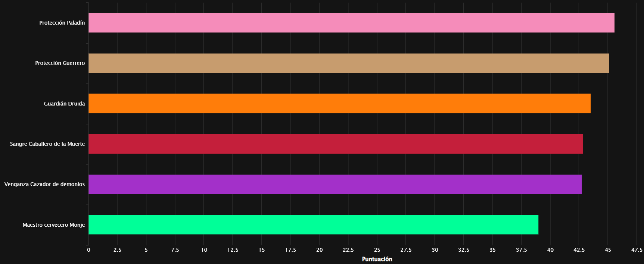Click the '25' x-axis tick label
This screenshot has height=264, width=644.
pyautogui.click(x=377, y=250)
